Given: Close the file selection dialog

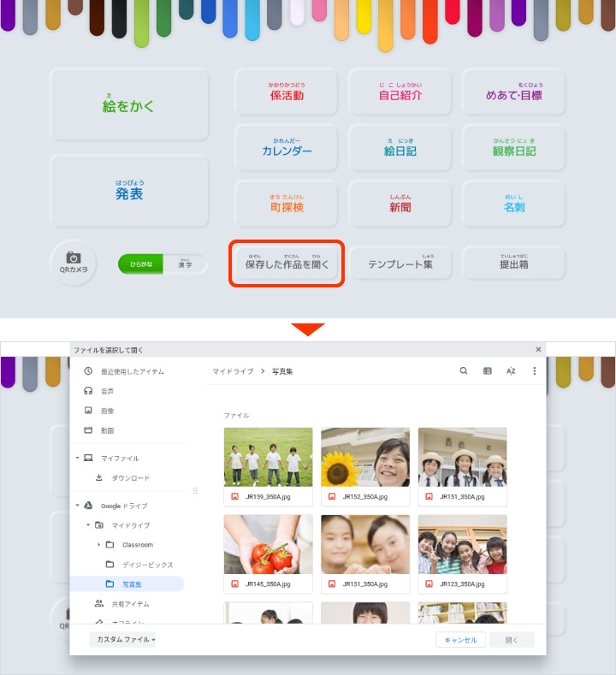Looking at the screenshot, I should click(x=538, y=349).
